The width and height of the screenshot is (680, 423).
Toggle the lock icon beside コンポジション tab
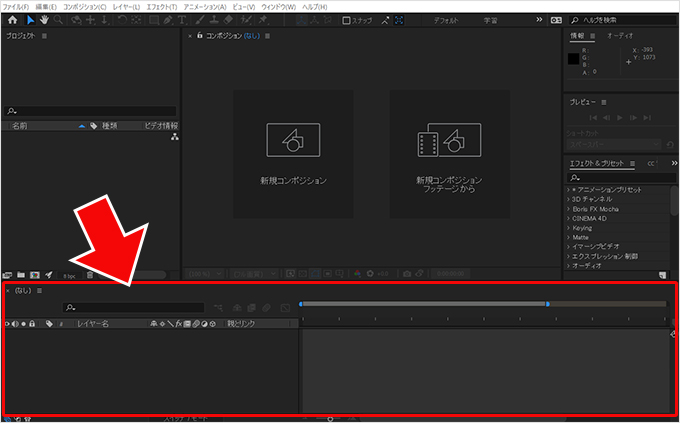click(199, 36)
